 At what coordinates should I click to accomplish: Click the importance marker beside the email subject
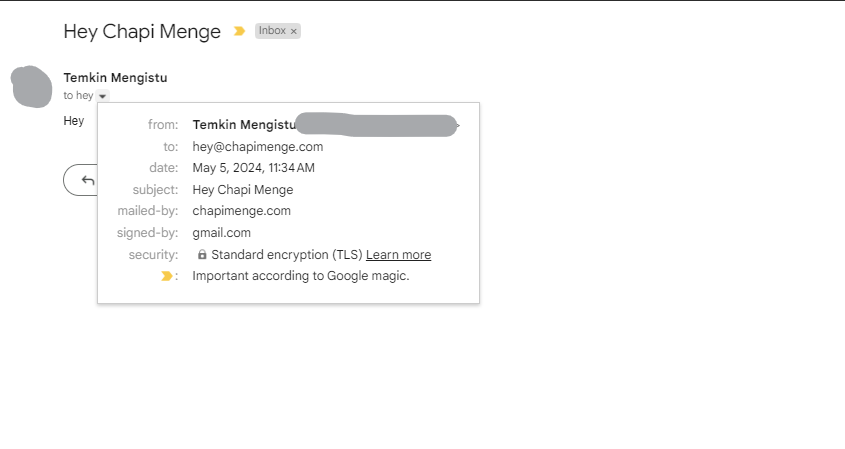coord(239,31)
